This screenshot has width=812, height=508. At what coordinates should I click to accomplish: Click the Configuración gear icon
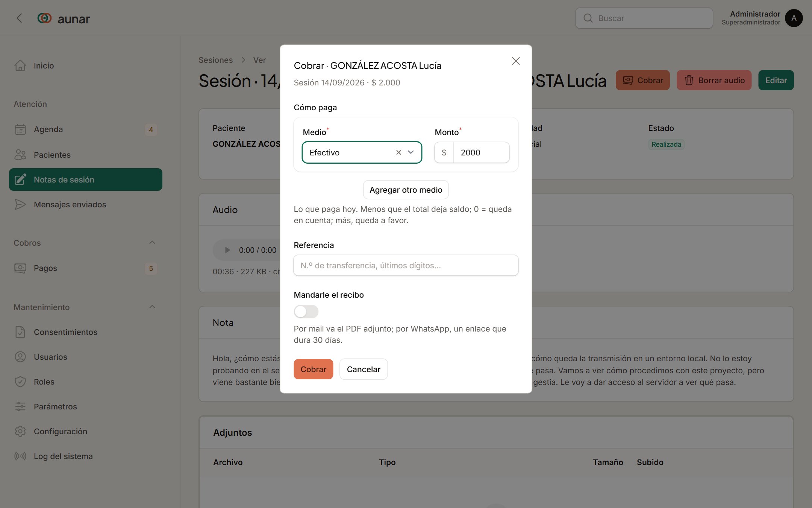(20, 431)
